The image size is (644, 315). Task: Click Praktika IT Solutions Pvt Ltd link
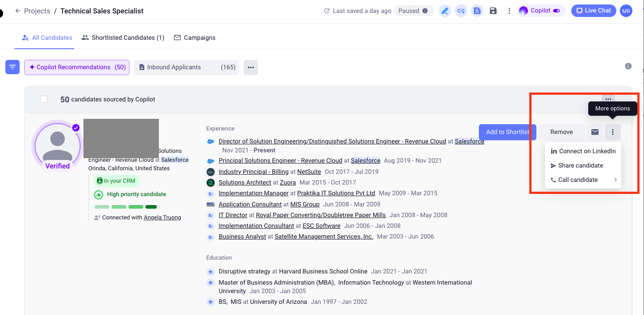tap(336, 193)
